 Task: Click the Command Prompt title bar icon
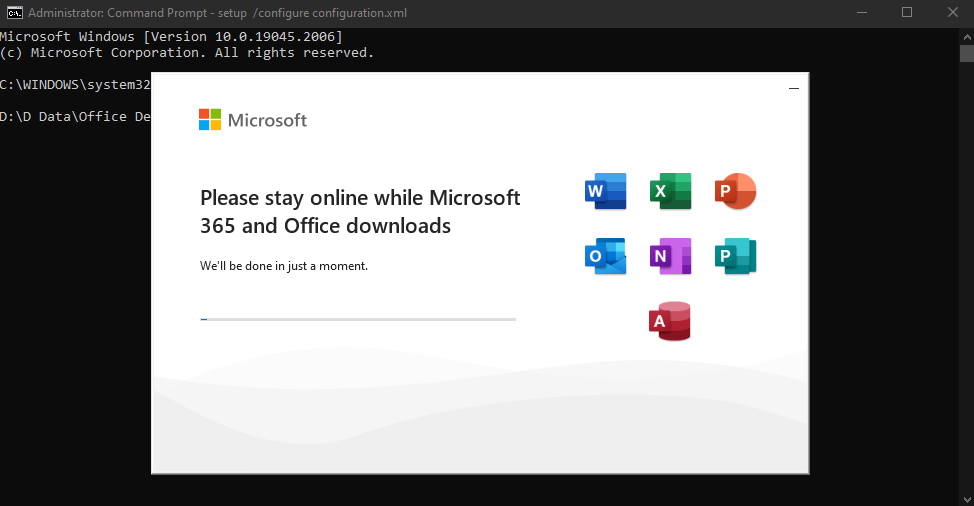14,12
